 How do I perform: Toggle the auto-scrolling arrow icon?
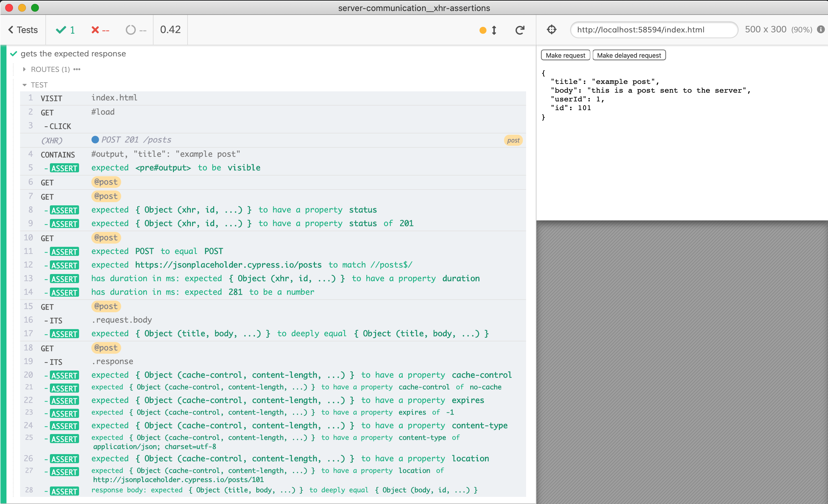click(494, 30)
